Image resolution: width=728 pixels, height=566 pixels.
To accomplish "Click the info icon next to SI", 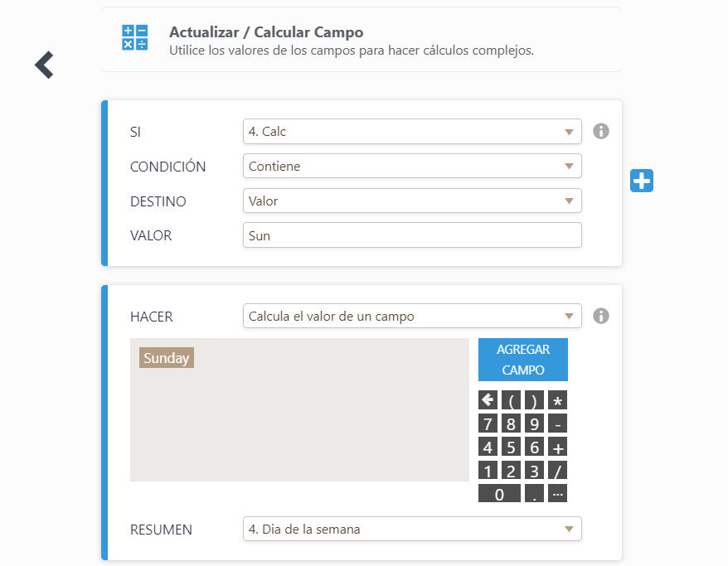I will tap(601, 131).
